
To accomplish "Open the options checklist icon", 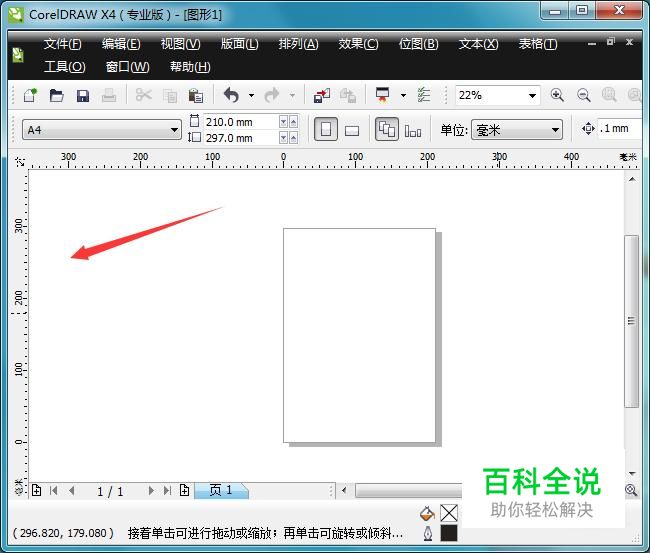I will 424,95.
